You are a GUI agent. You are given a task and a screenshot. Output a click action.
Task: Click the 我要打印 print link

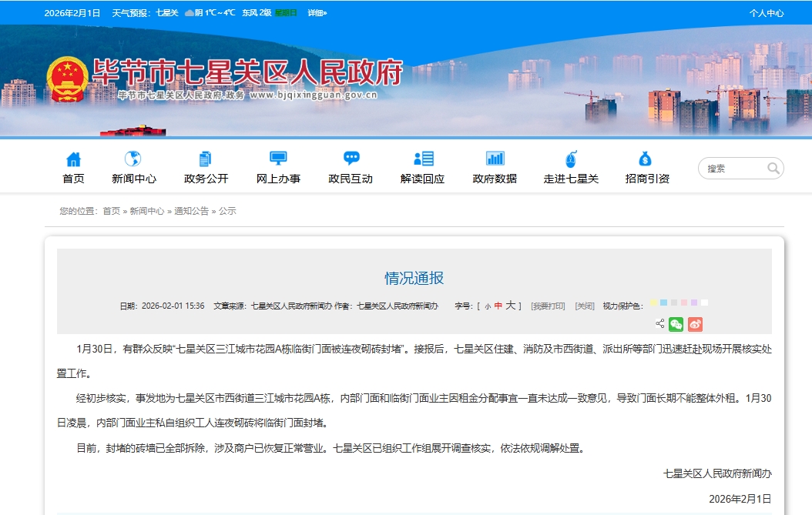pyautogui.click(x=548, y=306)
